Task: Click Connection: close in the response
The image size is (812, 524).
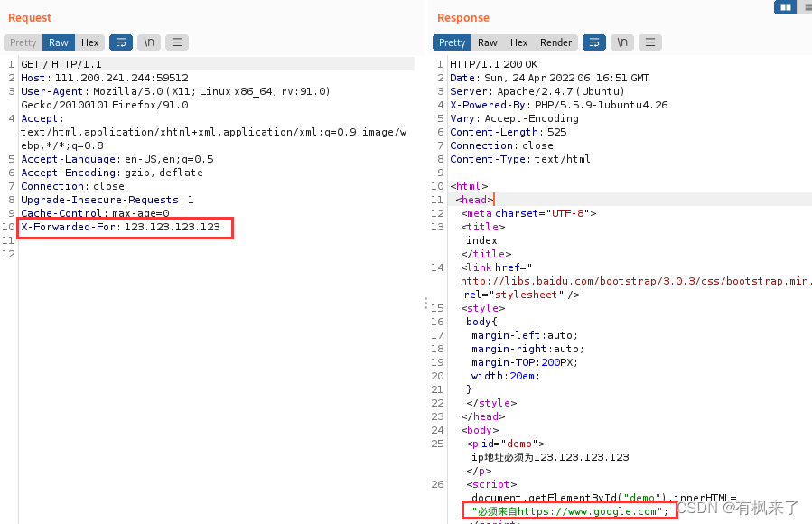Action: [501, 145]
